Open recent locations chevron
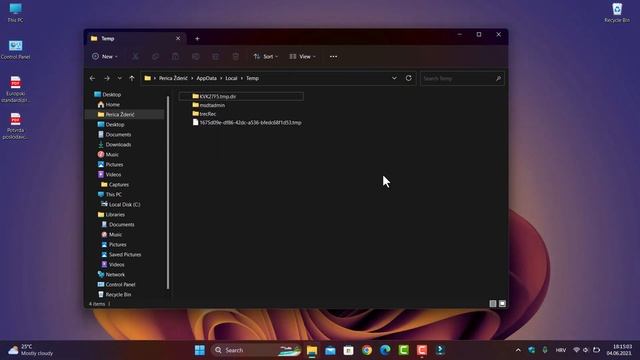 click(x=120, y=78)
